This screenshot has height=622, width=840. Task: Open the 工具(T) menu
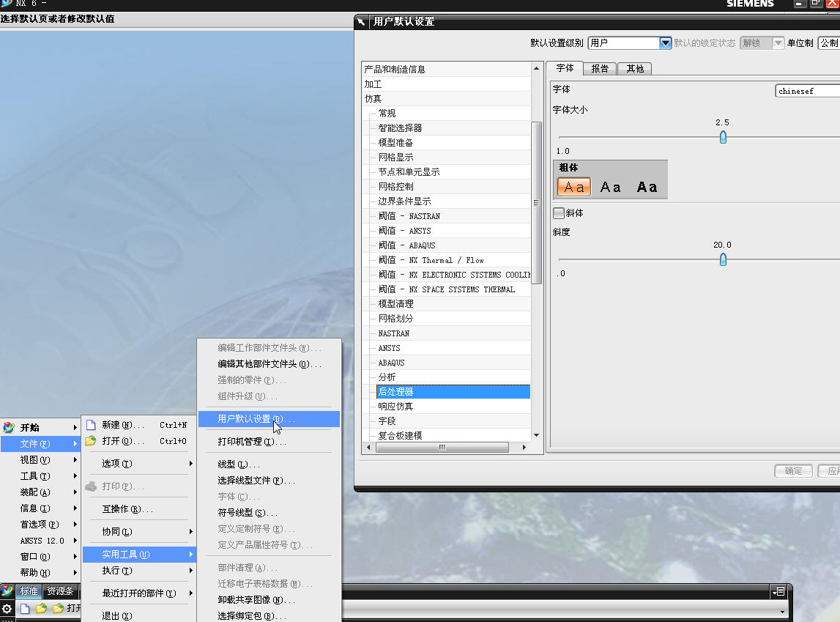(x=41, y=475)
